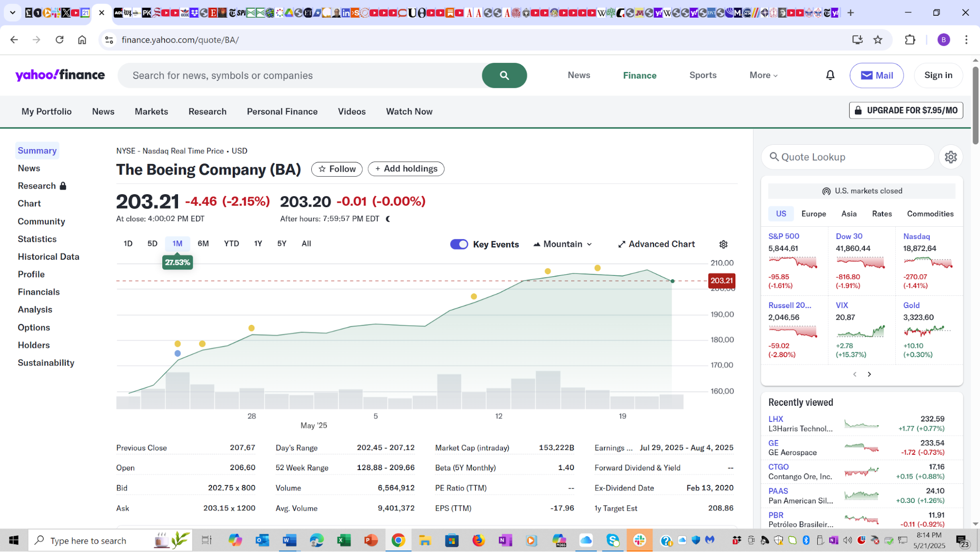This screenshot has height=552, width=980.
Task: Select the YTD chart range
Action: pos(231,244)
